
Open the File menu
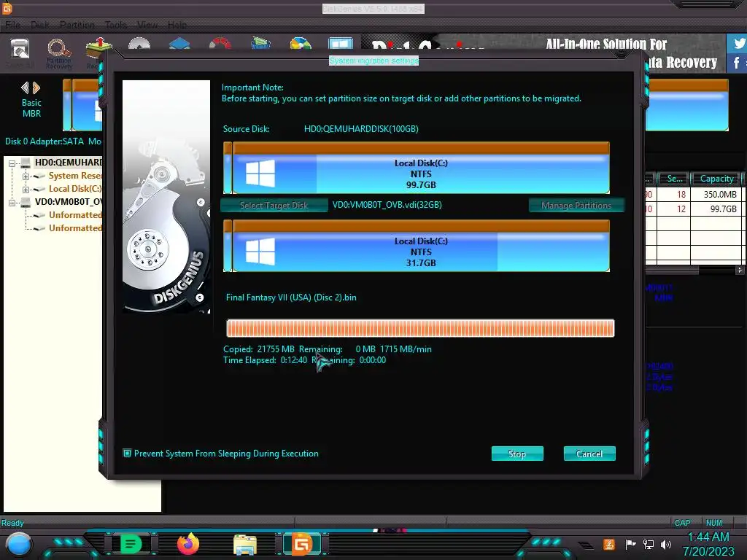(x=13, y=25)
